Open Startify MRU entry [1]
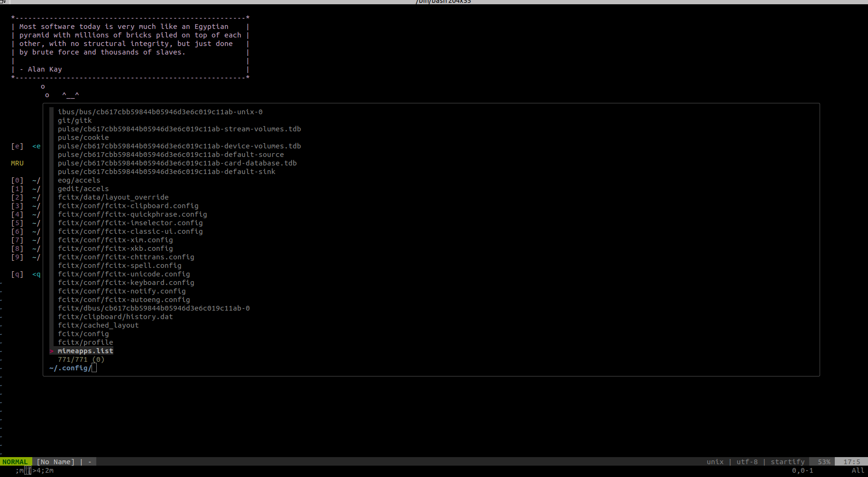The image size is (868, 477). pyautogui.click(x=26, y=189)
